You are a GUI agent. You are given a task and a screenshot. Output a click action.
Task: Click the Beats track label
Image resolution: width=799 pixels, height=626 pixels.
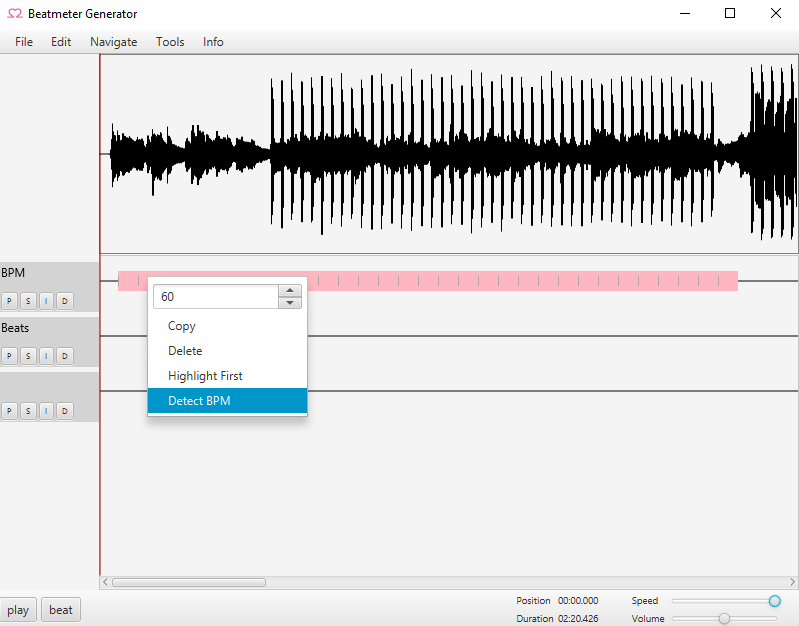(15, 328)
